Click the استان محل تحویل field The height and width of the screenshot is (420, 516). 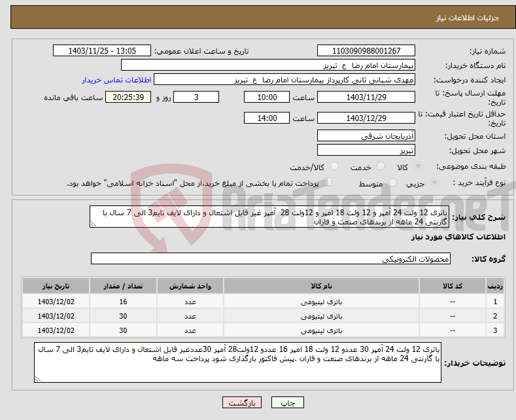point(366,136)
